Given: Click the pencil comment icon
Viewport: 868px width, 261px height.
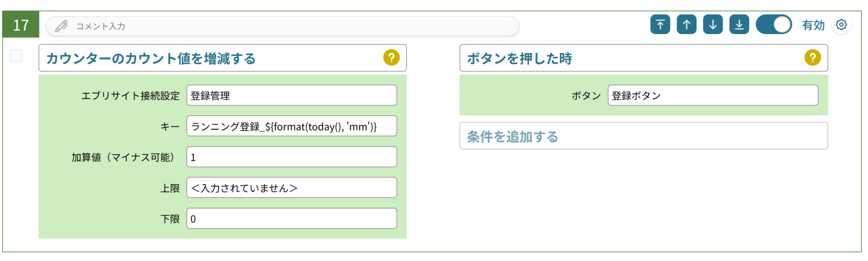Looking at the screenshot, I should [61, 26].
